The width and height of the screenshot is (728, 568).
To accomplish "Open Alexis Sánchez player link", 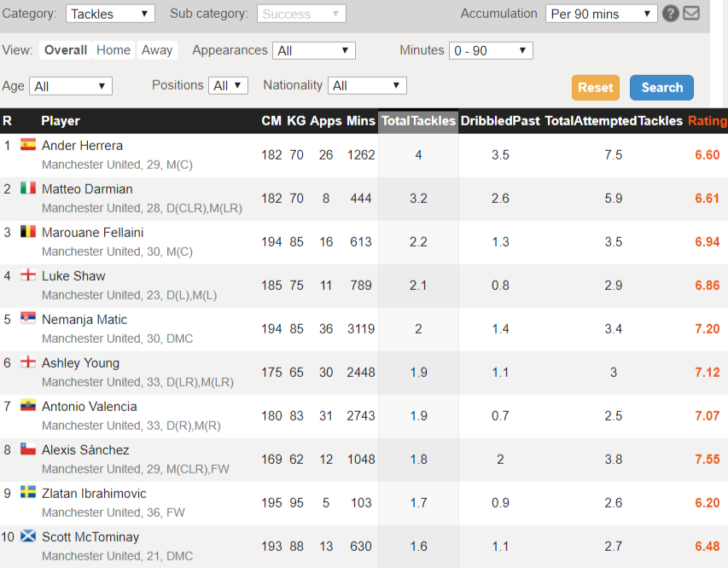I will 85,450.
